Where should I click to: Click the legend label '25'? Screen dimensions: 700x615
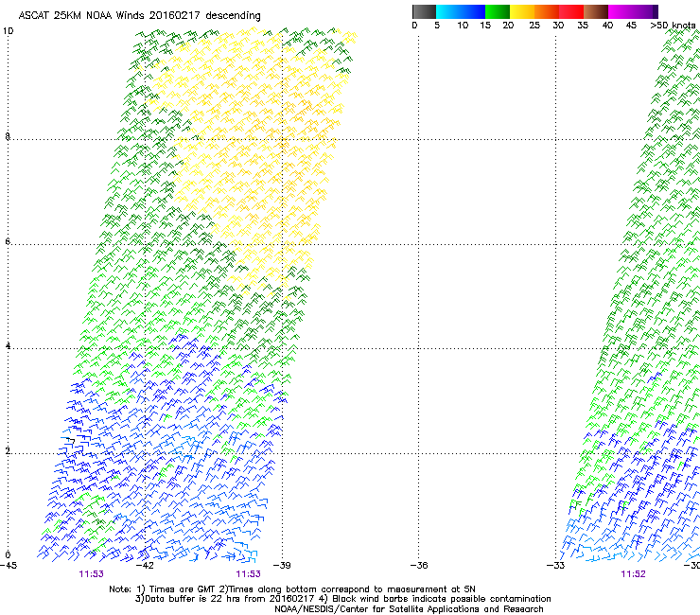click(x=534, y=26)
